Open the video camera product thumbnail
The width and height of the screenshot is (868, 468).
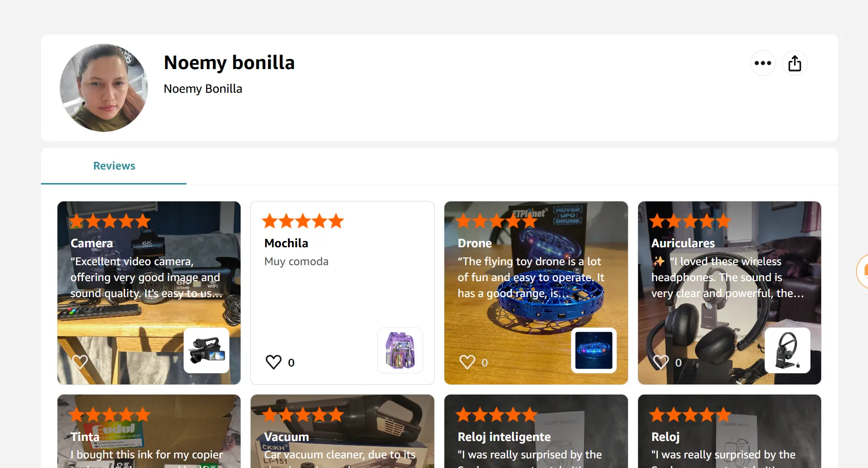[x=207, y=351]
